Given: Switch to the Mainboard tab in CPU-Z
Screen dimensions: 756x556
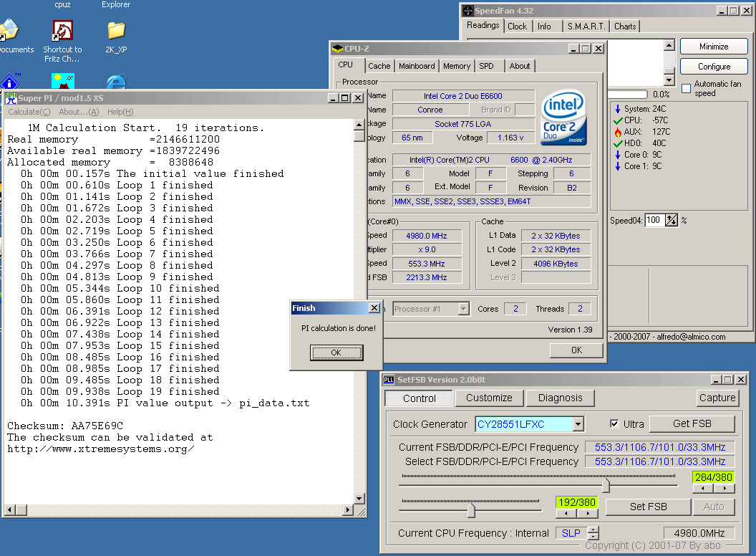Looking at the screenshot, I should pyautogui.click(x=417, y=66).
